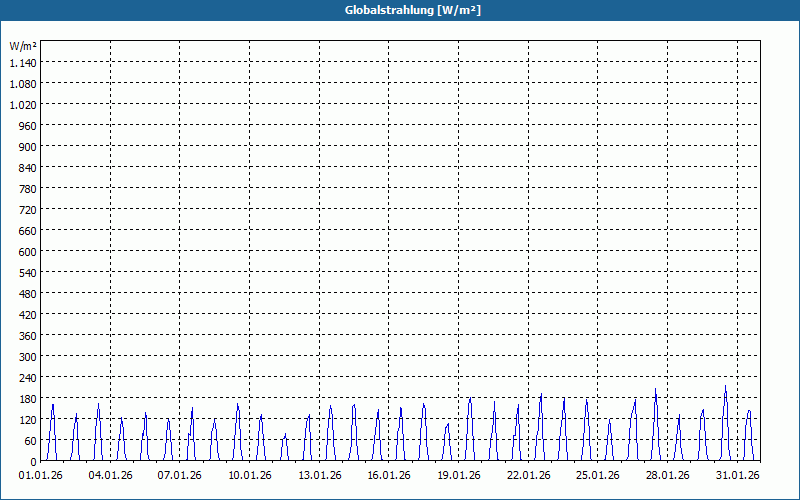Image resolution: width=800 pixels, height=500 pixels.
Task: Click the 13.01.26 date label
Action: 319,476
